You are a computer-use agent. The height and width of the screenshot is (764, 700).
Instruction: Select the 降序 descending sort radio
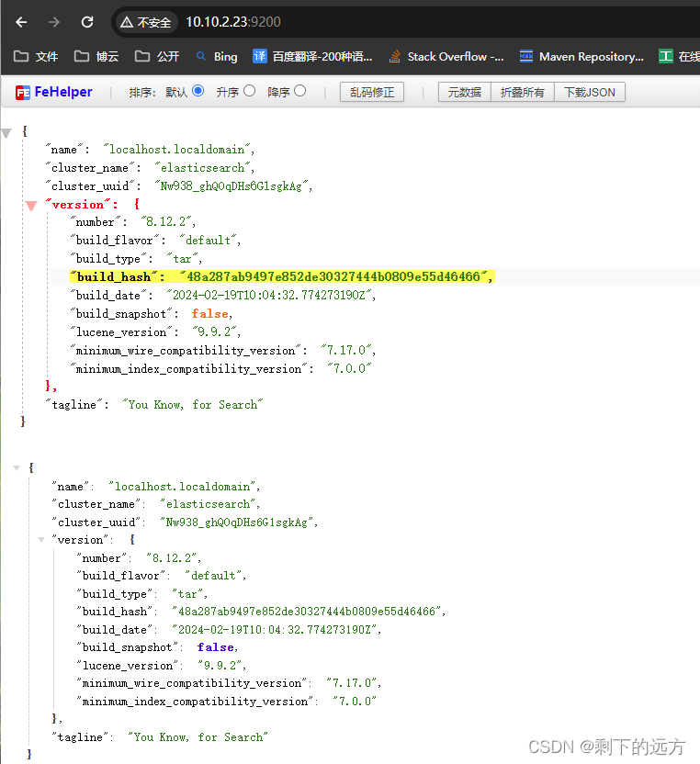pyautogui.click(x=299, y=92)
